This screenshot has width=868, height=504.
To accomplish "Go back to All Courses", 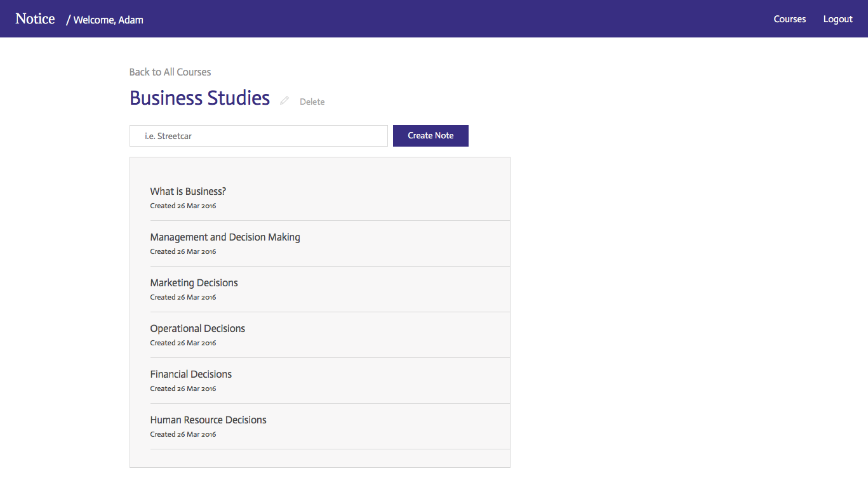I will click(x=170, y=72).
